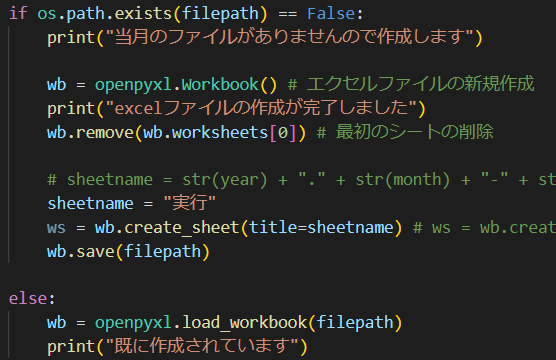
Task: Click the trailing comment '# ws = wb.creat'
Action: [x=484, y=228]
